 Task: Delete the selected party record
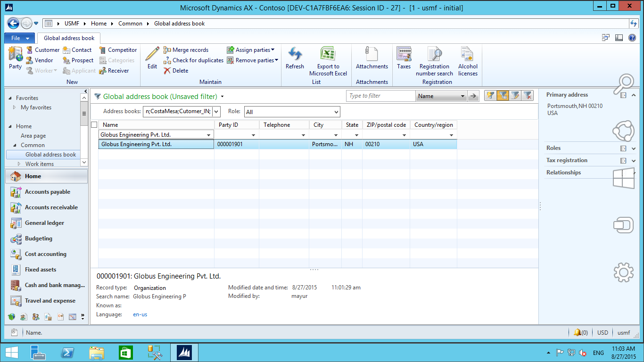pos(176,71)
